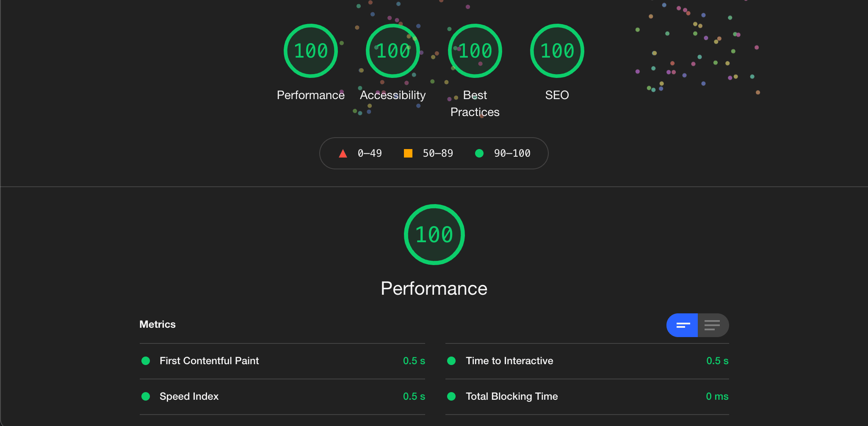Click the SEO score gauge

click(557, 51)
